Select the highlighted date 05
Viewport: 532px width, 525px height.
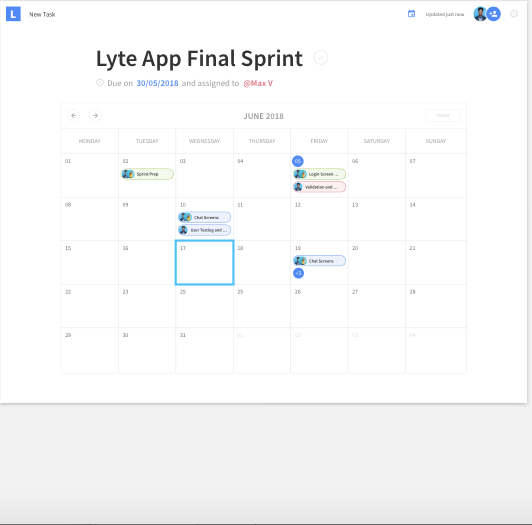[298, 161]
